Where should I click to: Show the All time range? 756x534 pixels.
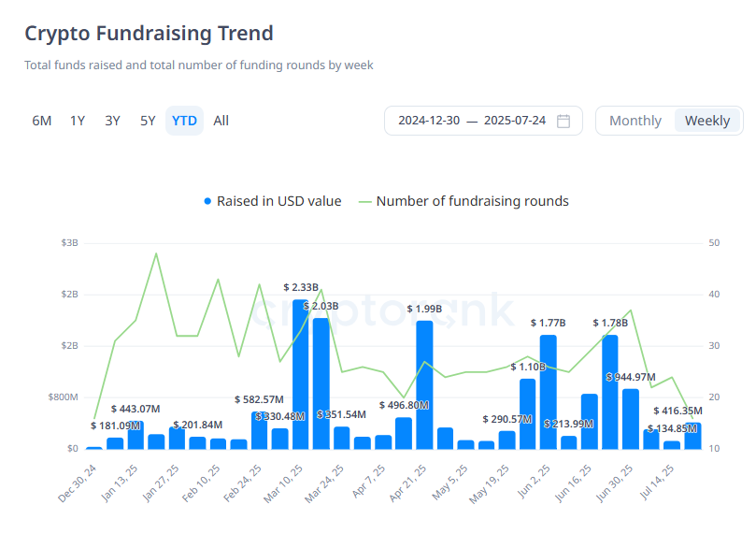(221, 121)
